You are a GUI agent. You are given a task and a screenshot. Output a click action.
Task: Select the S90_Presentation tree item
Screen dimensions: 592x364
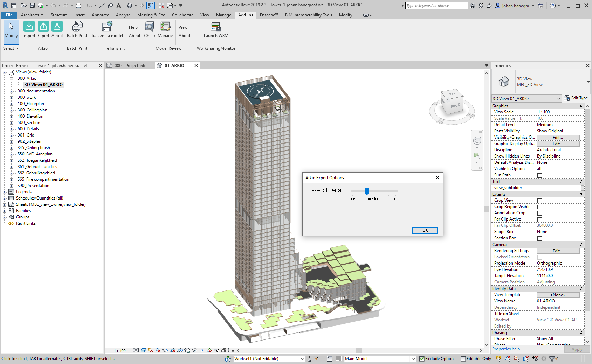click(x=33, y=186)
